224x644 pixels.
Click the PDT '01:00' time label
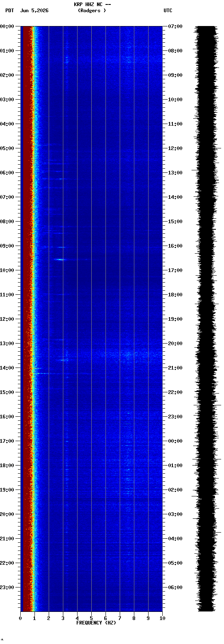(x=7, y=51)
